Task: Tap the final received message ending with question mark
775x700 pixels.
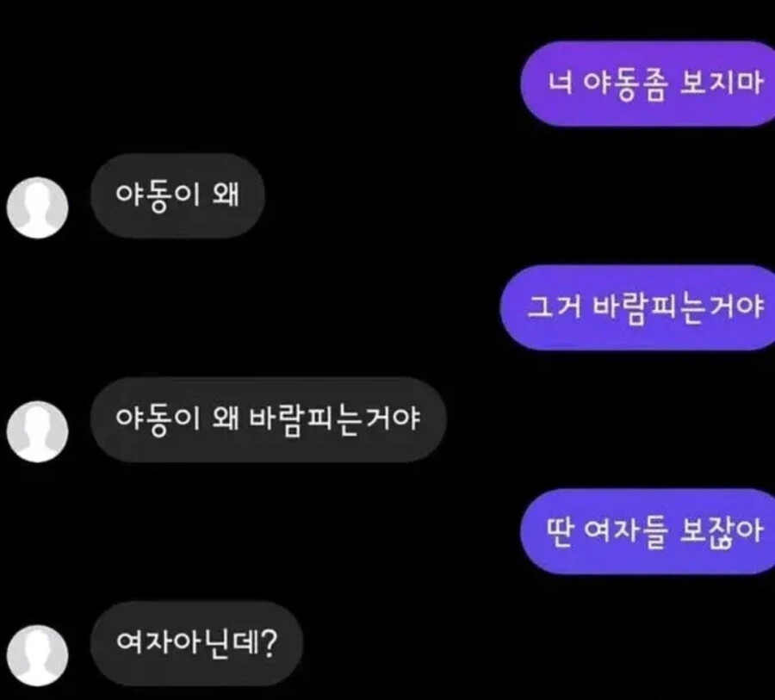Action: pyautogui.click(x=196, y=643)
